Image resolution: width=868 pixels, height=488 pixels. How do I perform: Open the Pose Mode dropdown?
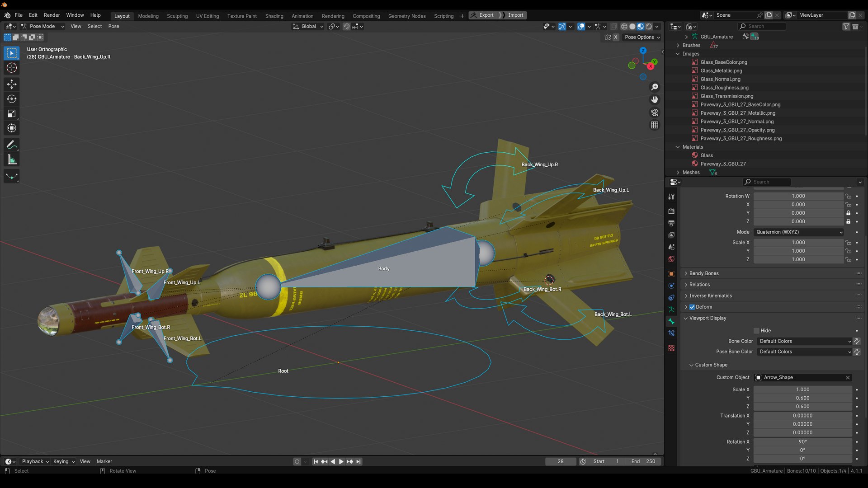click(x=43, y=27)
